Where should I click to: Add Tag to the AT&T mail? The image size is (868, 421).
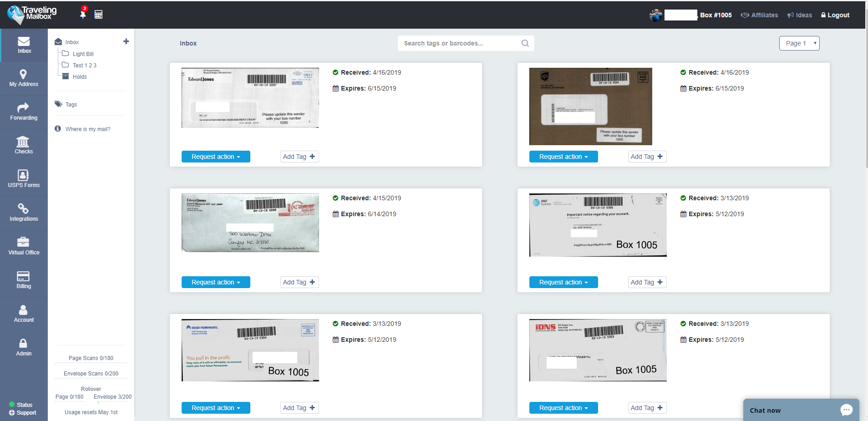pos(647,282)
